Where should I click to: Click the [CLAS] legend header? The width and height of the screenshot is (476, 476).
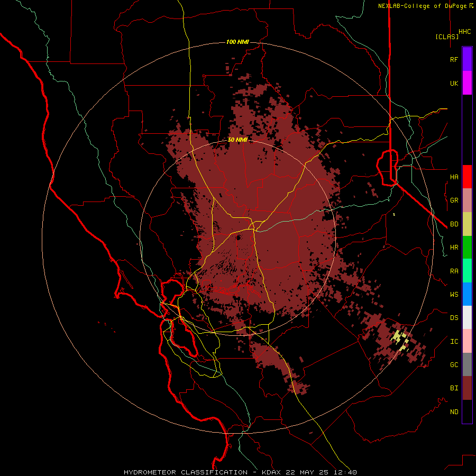(447, 36)
